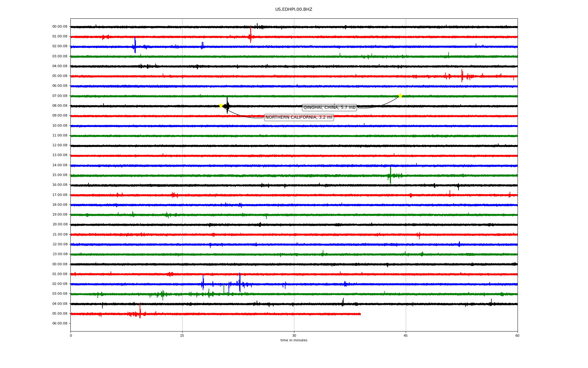588x368 pixels.
Task: Click the 12:00:08 time label on y-axis
Action: (60, 145)
